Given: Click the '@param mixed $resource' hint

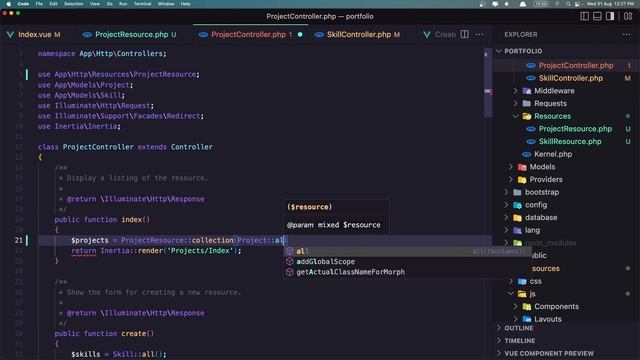Looking at the screenshot, I should point(333,225).
